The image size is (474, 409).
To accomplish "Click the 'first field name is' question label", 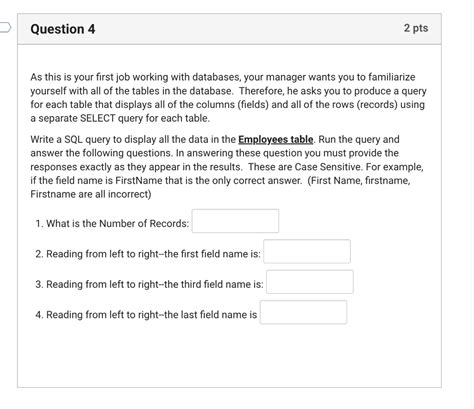I will click(x=148, y=254).
